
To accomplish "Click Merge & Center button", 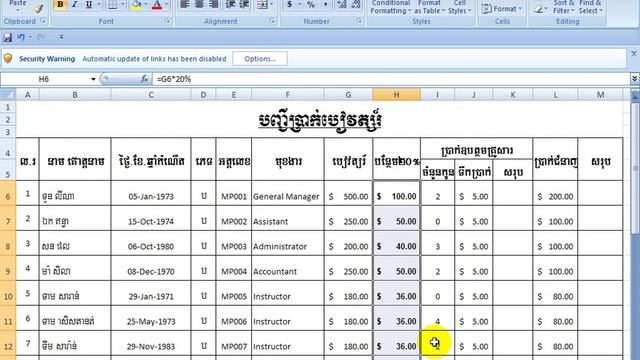I will click(262, 4).
